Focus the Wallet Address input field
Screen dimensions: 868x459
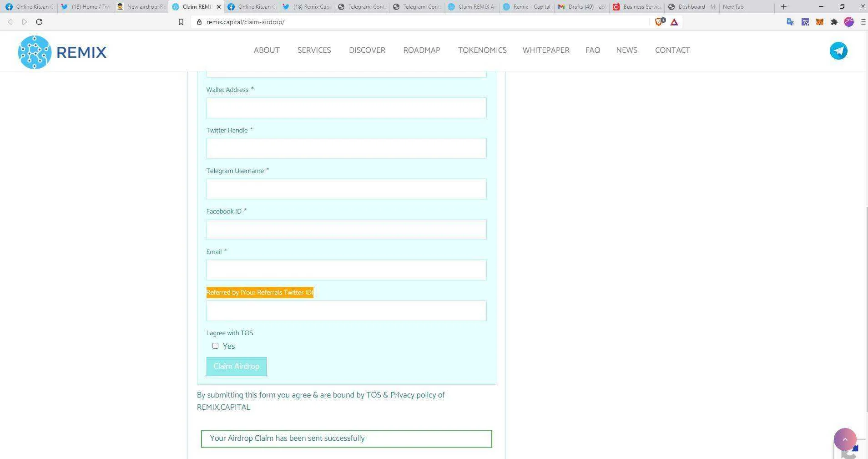point(346,108)
